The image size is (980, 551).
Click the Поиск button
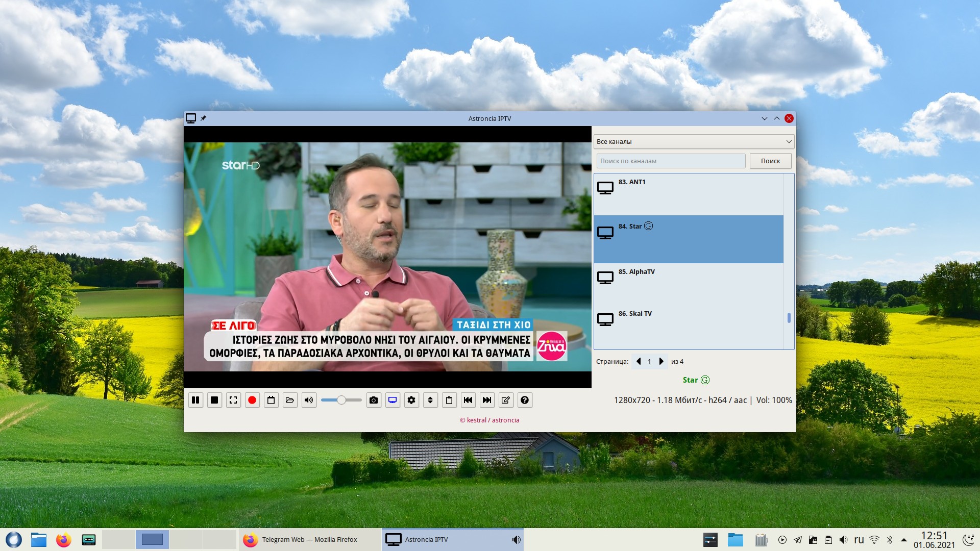point(770,161)
